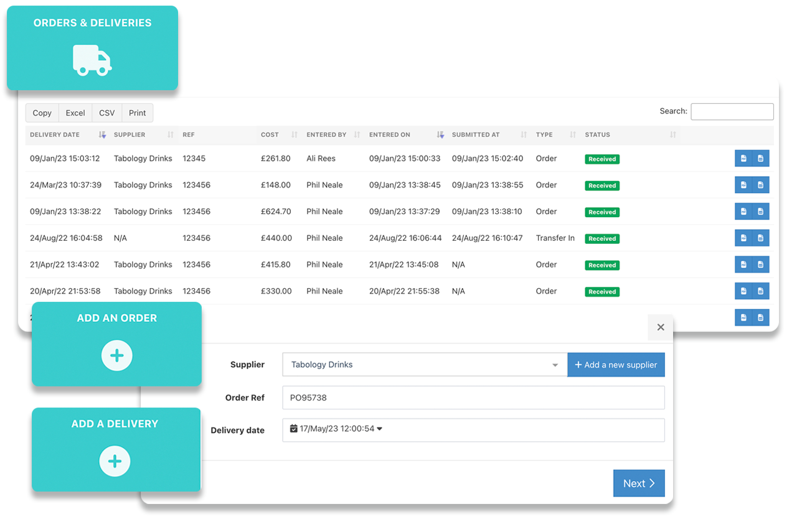Screen dimensions: 797x532
Task: Select the CSV export option
Action: point(106,113)
